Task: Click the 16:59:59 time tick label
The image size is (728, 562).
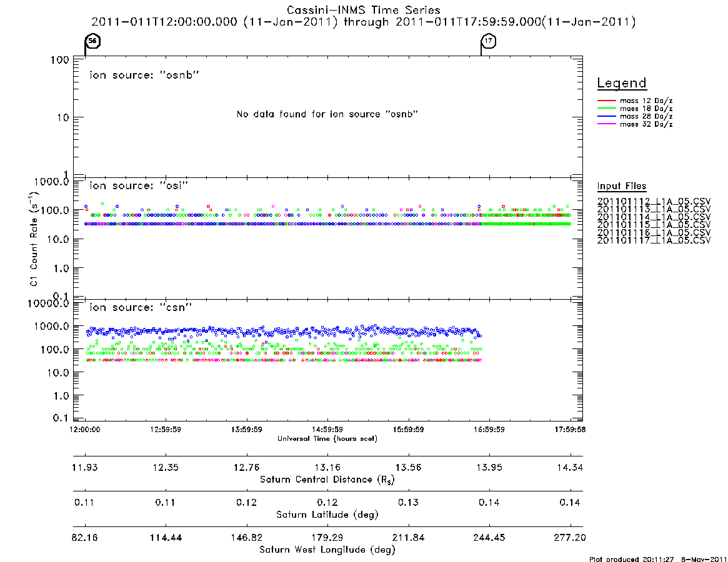Action: pyautogui.click(x=489, y=430)
